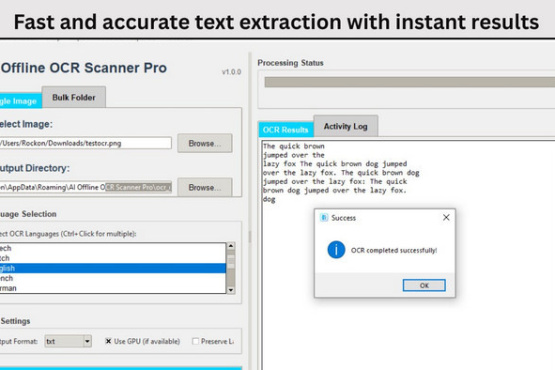
Task: Select the Czech language entry
Action: (113, 248)
